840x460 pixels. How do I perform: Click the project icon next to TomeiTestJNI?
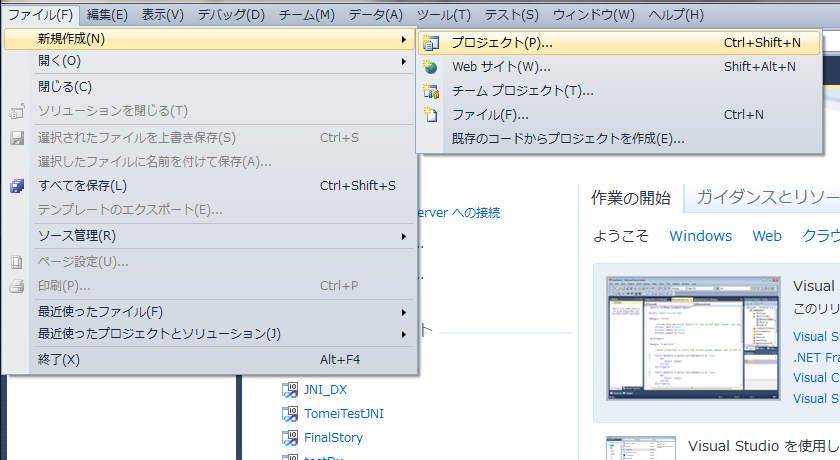tap(290, 414)
